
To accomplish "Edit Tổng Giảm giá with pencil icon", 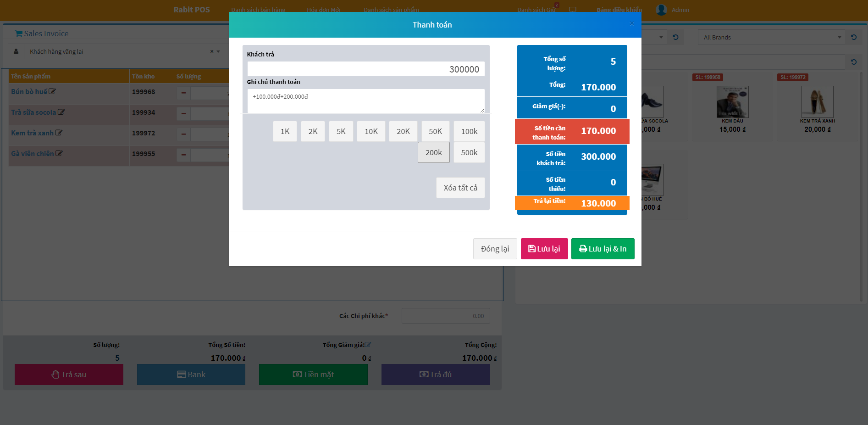I will (368, 345).
